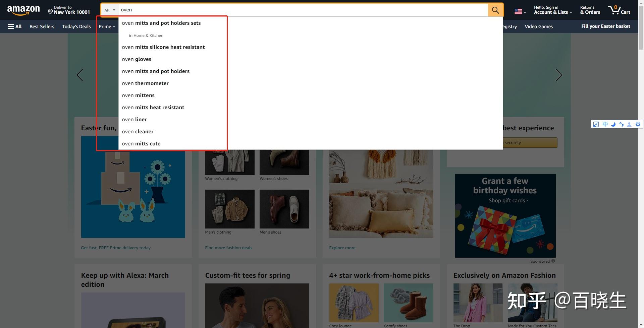Click the gear icon in floating toolbar
644x328 pixels.
coord(638,124)
